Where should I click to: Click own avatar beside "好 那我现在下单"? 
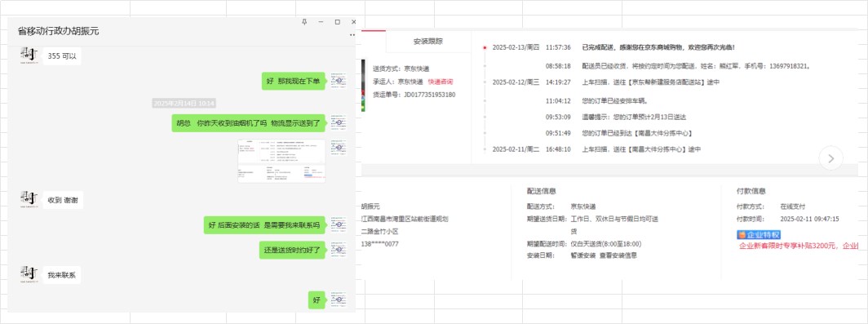point(339,81)
